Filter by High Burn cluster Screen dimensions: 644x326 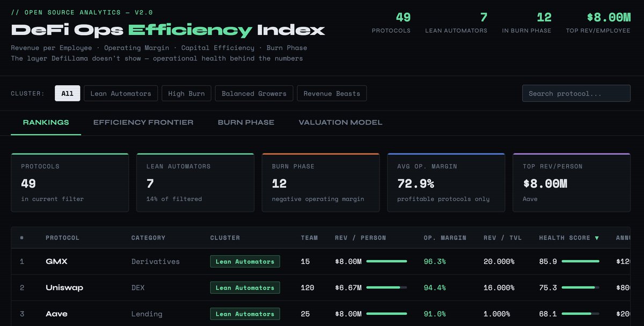click(186, 93)
